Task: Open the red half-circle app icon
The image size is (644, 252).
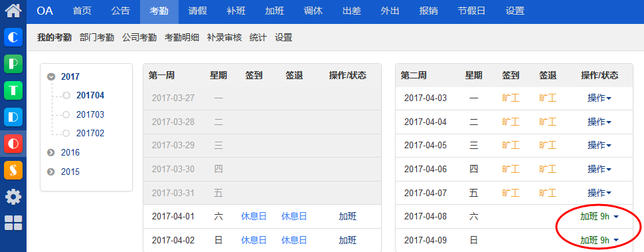Action: coord(13,144)
